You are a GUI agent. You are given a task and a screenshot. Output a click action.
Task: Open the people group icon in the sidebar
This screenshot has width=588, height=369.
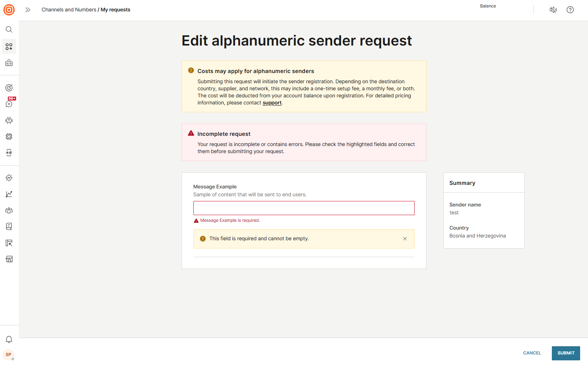pos(9,210)
